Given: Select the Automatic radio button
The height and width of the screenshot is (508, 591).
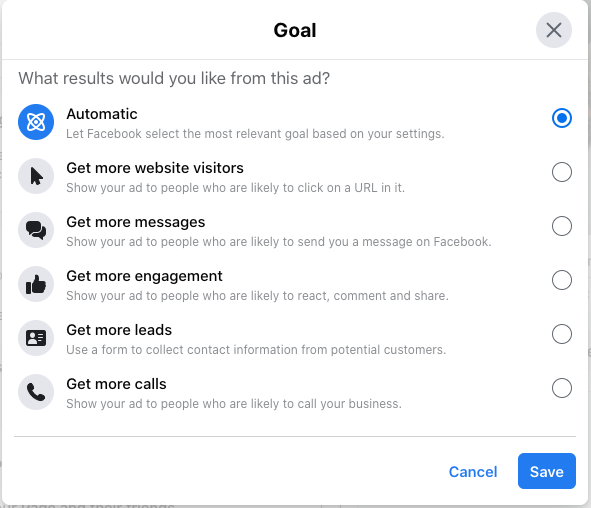Looking at the screenshot, I should (562, 118).
